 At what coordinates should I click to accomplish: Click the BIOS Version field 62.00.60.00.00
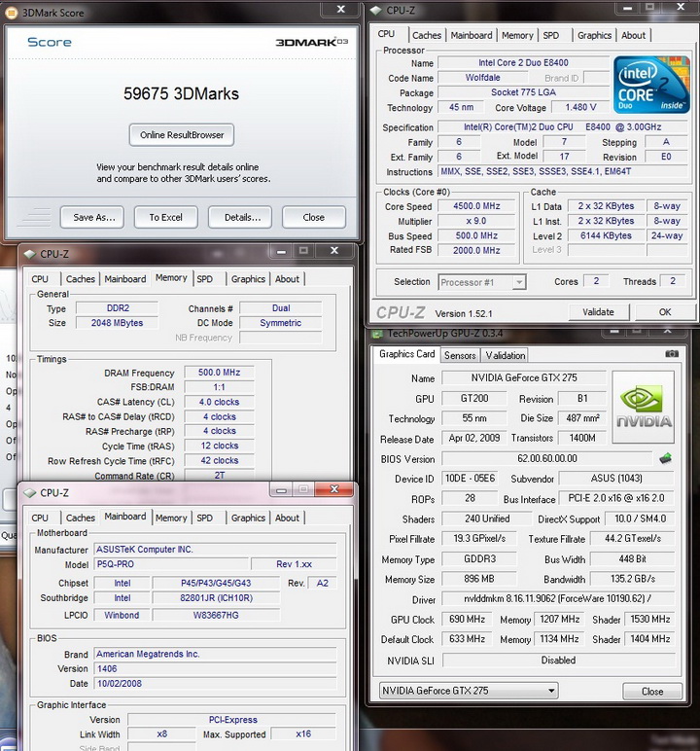pyautogui.click(x=546, y=458)
